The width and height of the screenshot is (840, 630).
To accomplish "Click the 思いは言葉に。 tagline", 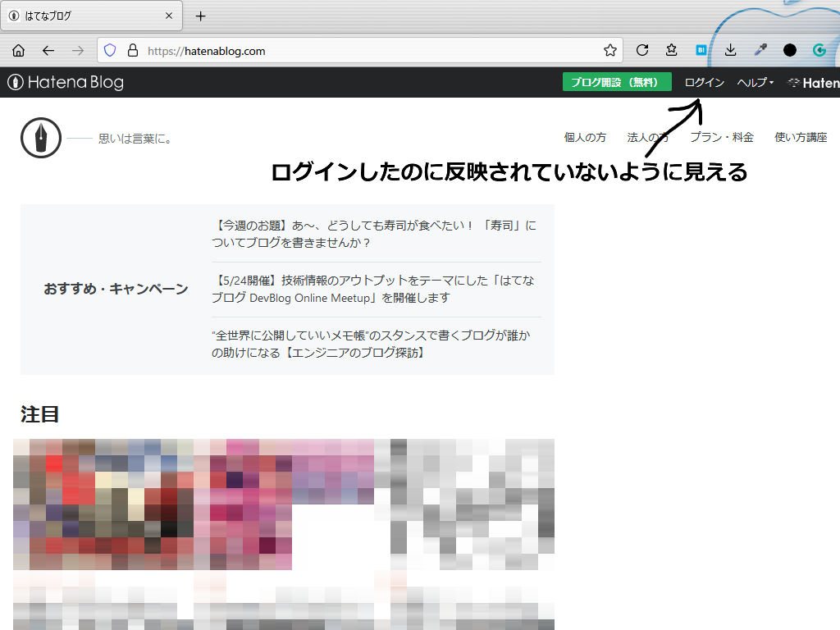I will point(135,139).
